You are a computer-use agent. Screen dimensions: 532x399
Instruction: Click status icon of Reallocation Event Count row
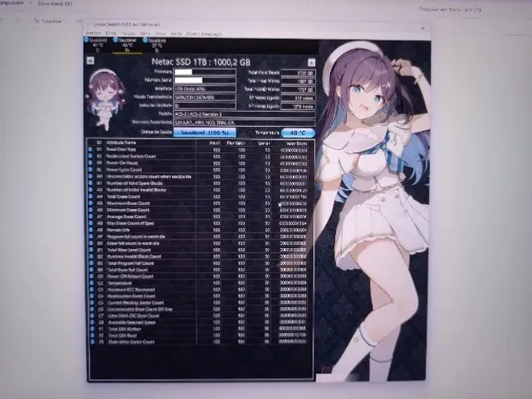click(92, 296)
